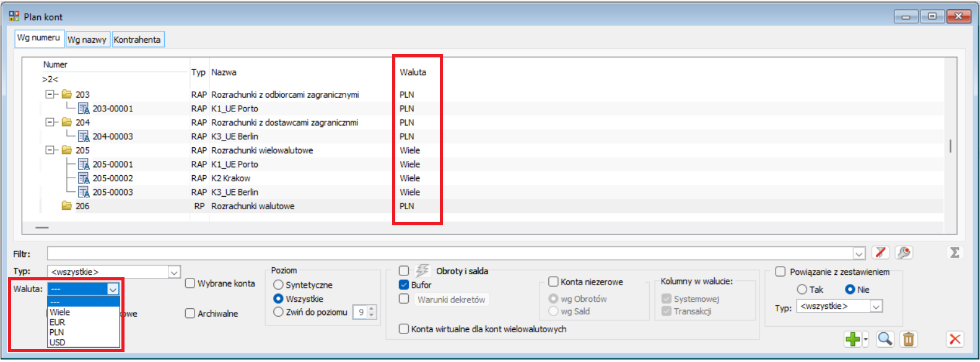Select the Syntetyczne radio button
This screenshot has width=980, height=362.
[x=278, y=285]
